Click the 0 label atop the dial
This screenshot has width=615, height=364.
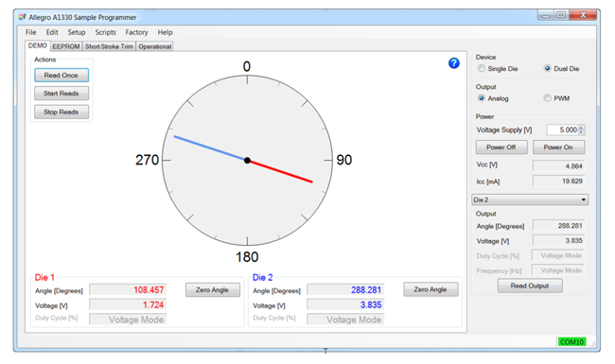(x=246, y=66)
